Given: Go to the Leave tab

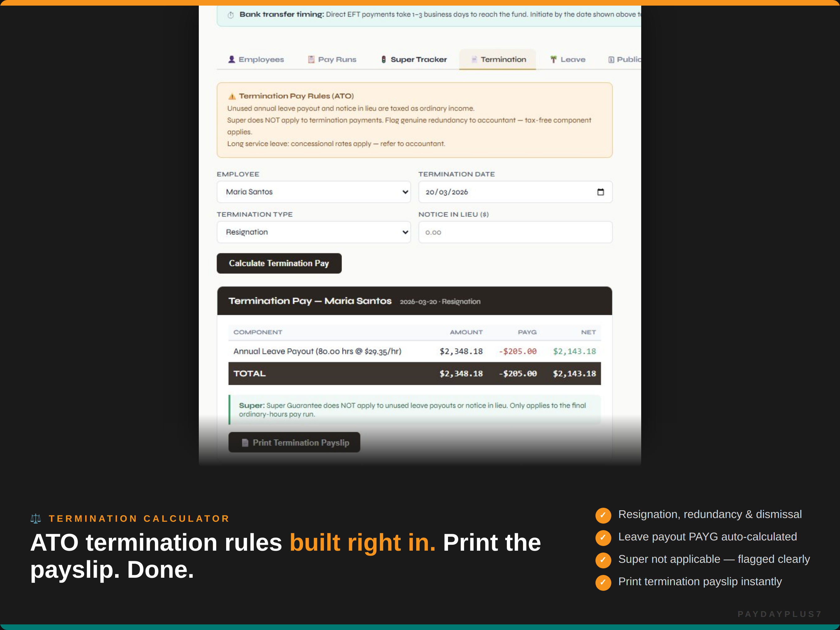Looking at the screenshot, I should point(567,59).
